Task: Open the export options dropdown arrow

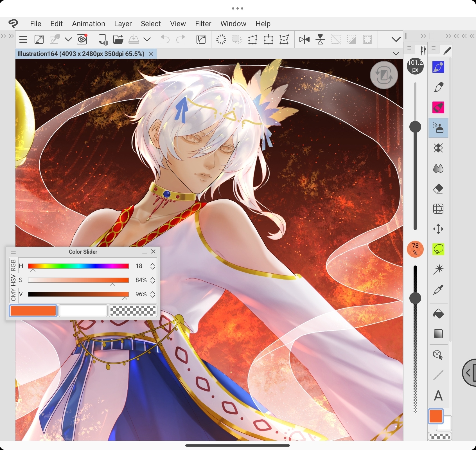Action: pos(147,40)
